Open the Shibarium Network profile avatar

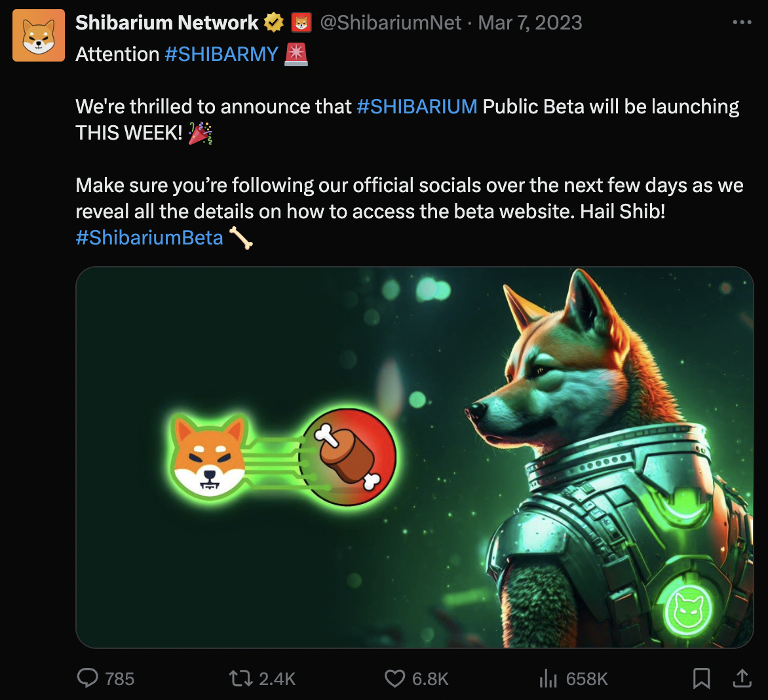pos(39,35)
